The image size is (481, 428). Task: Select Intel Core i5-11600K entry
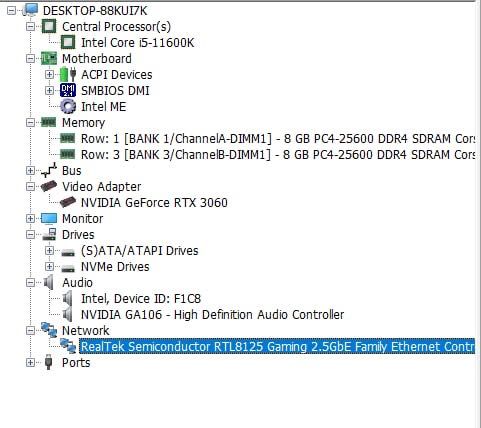coord(138,43)
